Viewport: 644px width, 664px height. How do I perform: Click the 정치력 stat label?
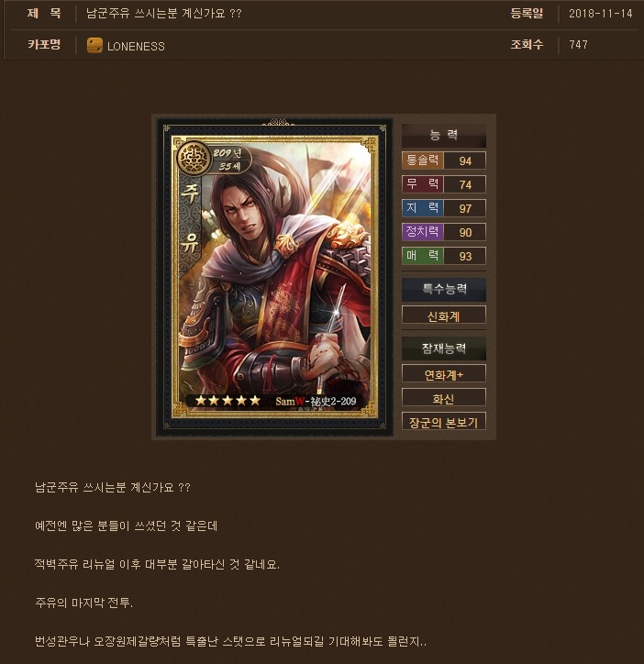point(422,232)
